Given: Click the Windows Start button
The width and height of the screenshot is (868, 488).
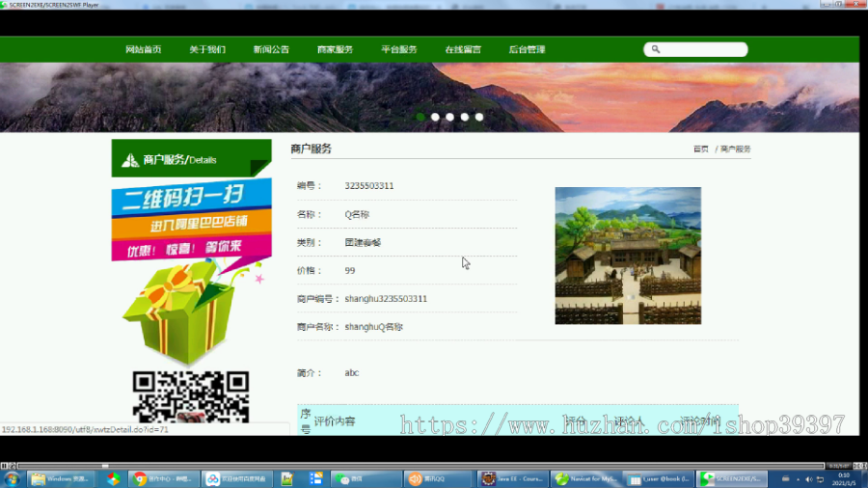Looking at the screenshot, I should [12, 478].
